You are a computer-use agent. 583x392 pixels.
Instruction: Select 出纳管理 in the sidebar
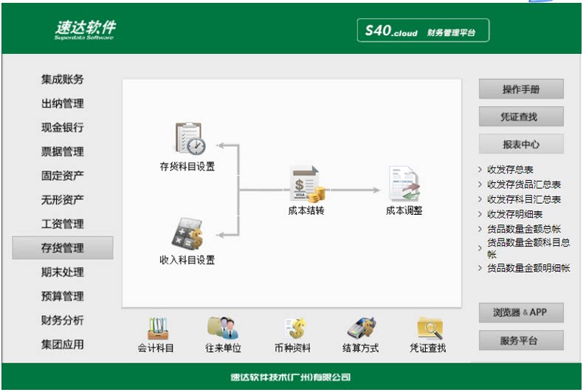pyautogui.click(x=63, y=103)
